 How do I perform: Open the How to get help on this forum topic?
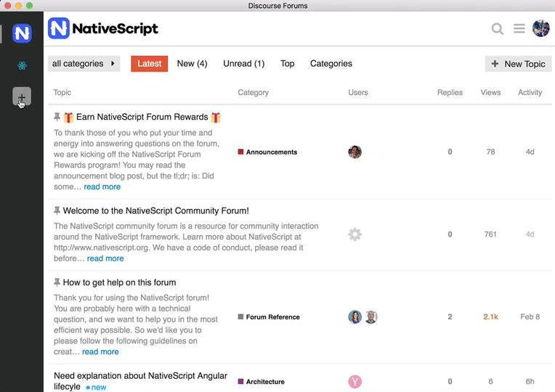(119, 282)
